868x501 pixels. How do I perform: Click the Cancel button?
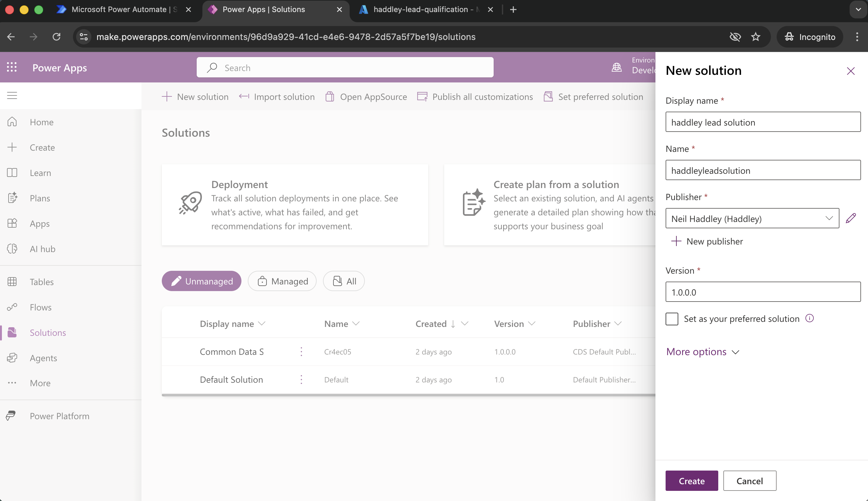(750, 481)
